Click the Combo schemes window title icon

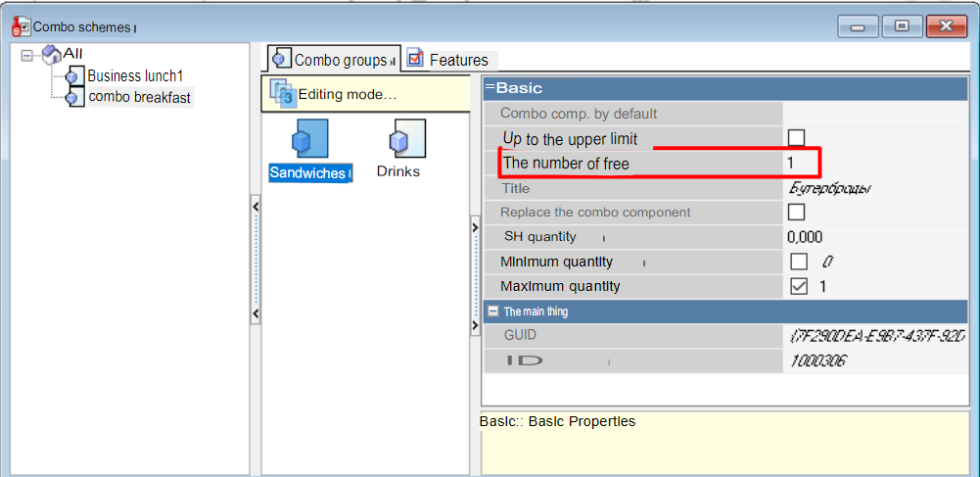20,26
